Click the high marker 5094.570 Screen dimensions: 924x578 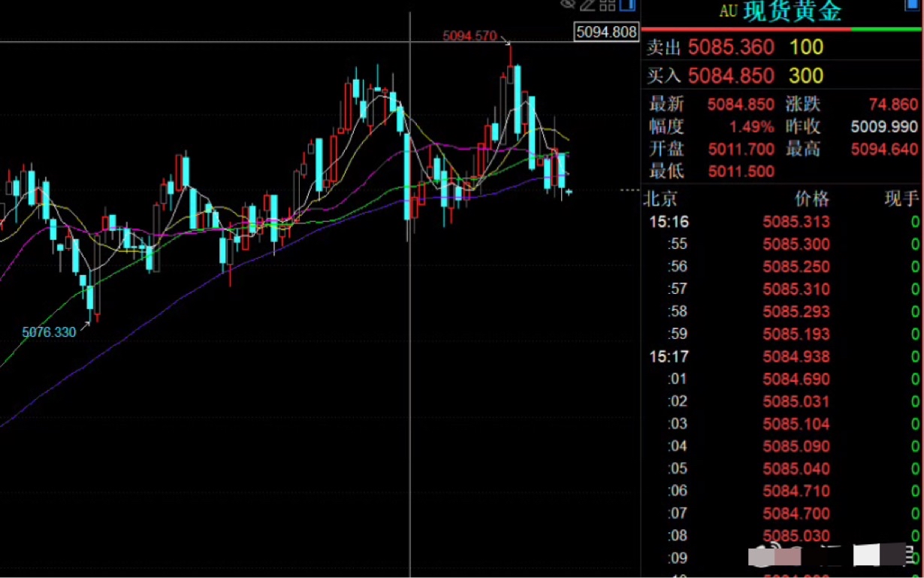click(470, 35)
